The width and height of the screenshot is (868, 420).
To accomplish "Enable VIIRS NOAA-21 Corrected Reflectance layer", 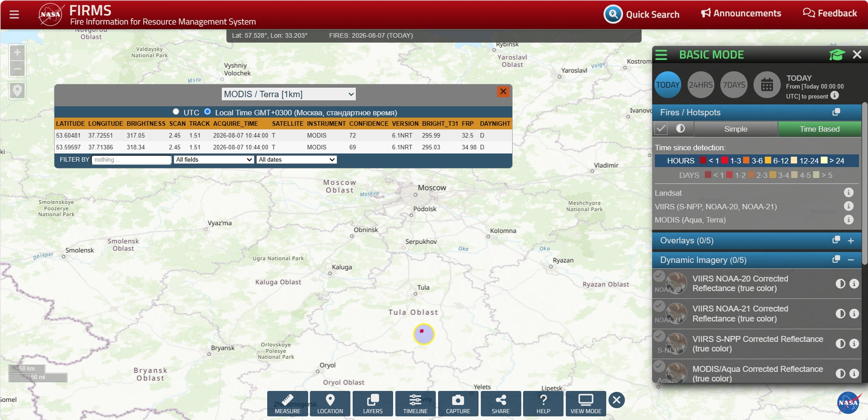I will [x=659, y=306].
